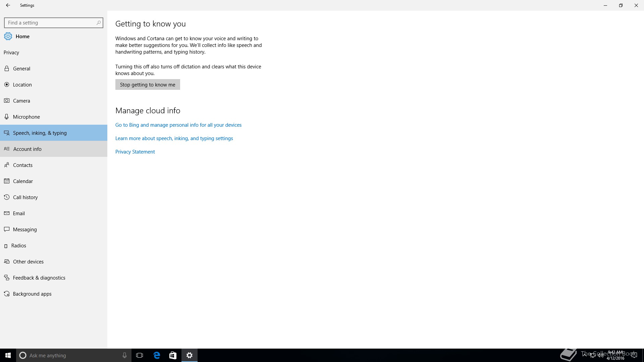The width and height of the screenshot is (644, 362).
Task: Select the Contacts people icon
Action: 6,165
